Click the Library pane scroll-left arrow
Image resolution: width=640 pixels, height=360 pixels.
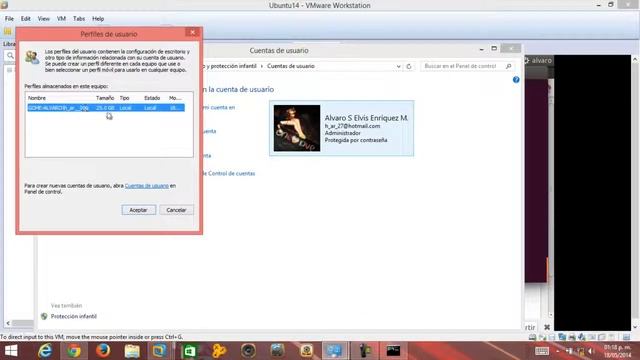pos(8,323)
